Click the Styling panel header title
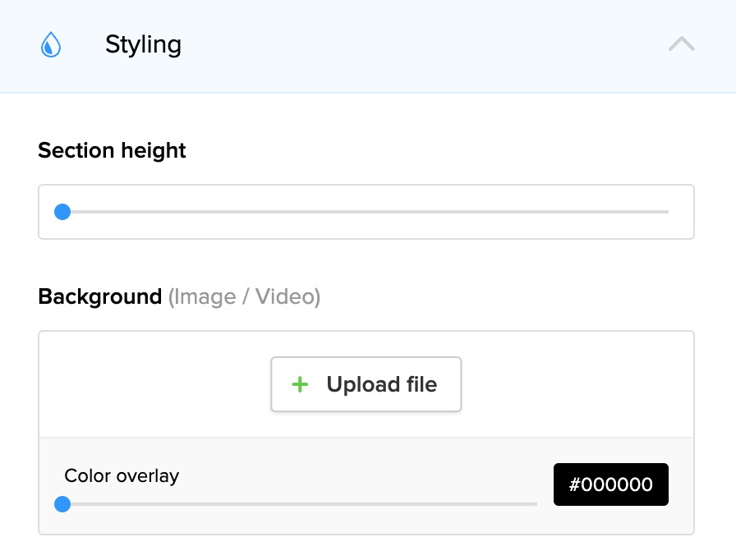 click(x=143, y=45)
